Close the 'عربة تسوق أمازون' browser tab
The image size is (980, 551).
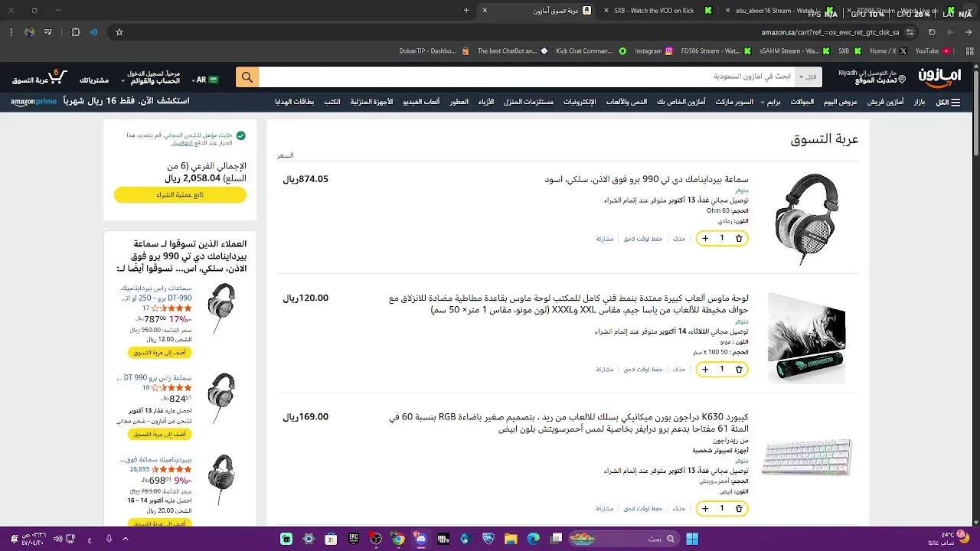(x=484, y=11)
